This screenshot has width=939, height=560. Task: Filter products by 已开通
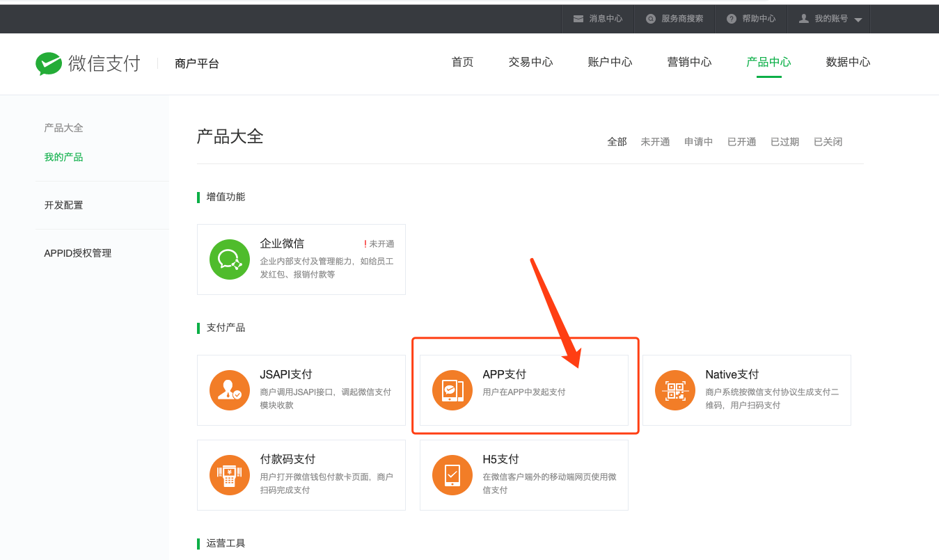click(x=742, y=142)
